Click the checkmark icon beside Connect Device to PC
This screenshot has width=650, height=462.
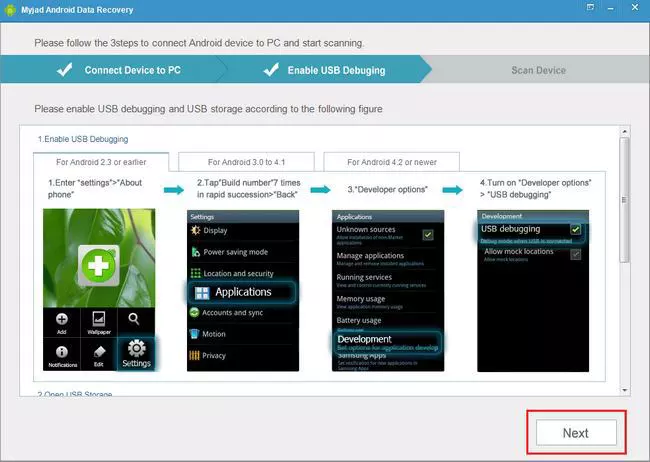[65, 69]
